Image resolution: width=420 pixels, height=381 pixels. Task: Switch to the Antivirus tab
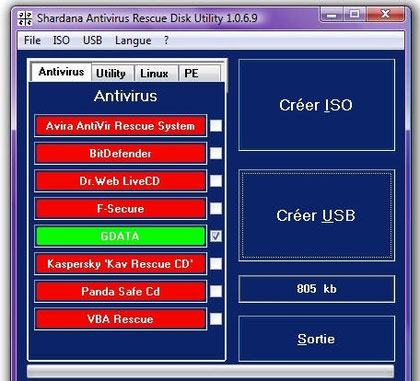pyautogui.click(x=61, y=72)
